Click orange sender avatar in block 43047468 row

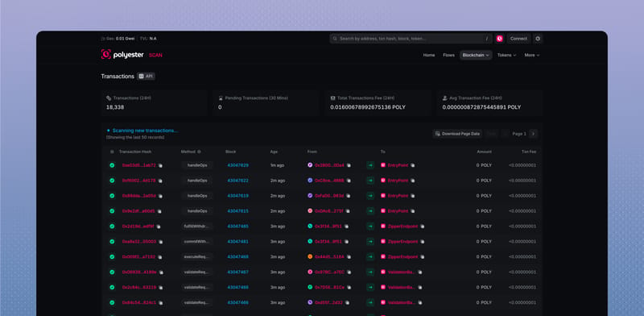(310, 256)
